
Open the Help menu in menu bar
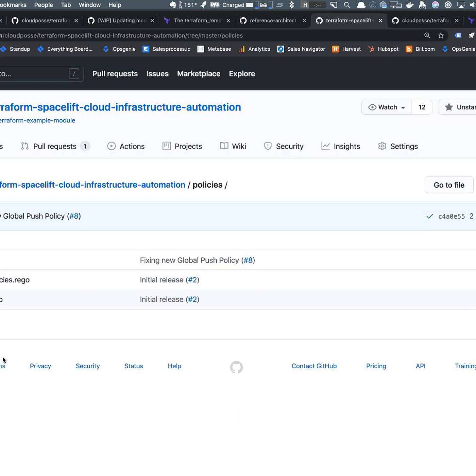click(115, 5)
